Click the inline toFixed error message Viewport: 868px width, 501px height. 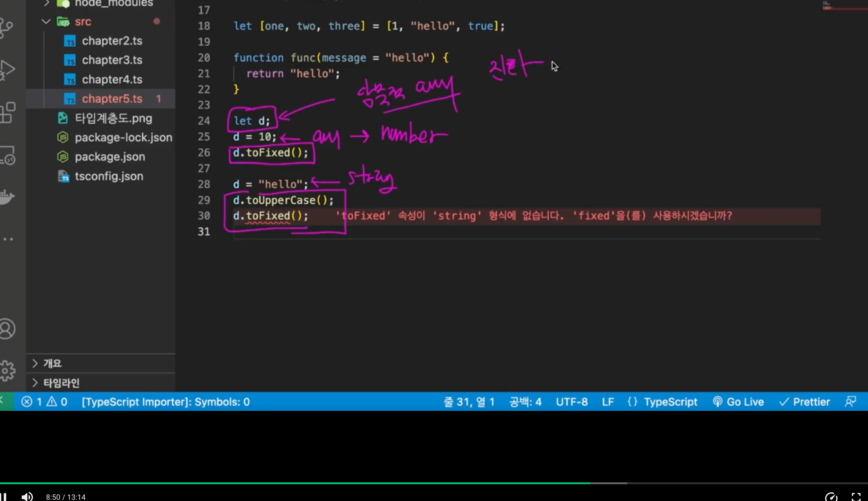coord(534,216)
